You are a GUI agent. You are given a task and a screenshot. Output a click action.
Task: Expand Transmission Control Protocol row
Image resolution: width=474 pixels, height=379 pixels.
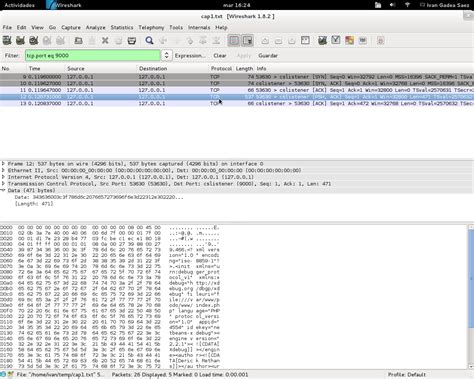[3, 184]
